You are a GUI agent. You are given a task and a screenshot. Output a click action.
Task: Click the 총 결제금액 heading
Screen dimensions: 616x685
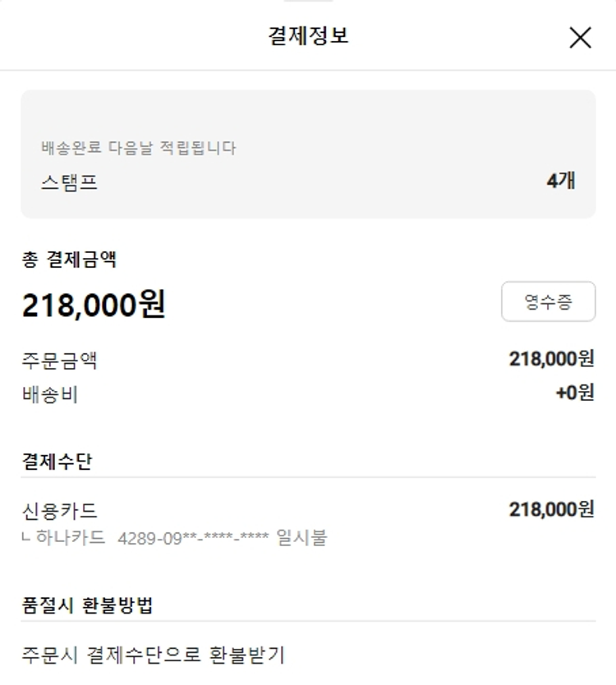tap(69, 260)
